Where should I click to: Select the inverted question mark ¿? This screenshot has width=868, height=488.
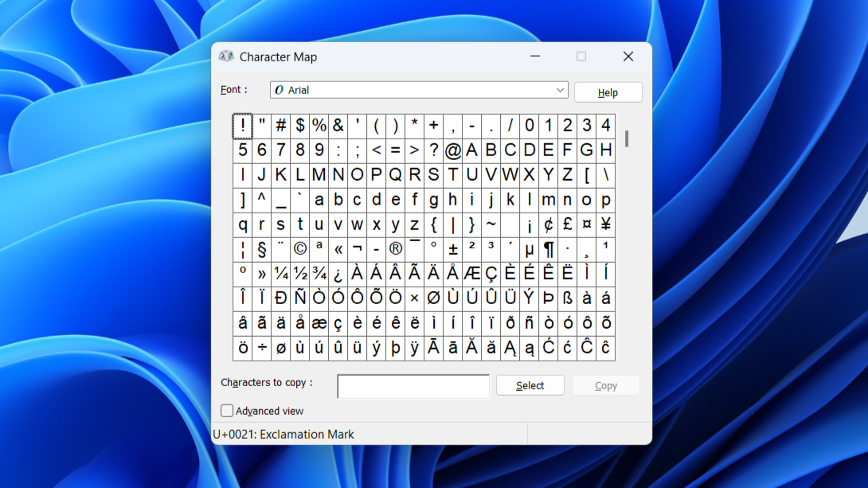pos(338,273)
